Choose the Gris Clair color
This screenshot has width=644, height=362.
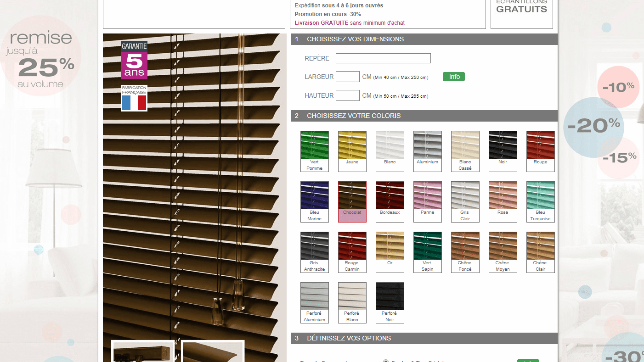click(x=465, y=202)
